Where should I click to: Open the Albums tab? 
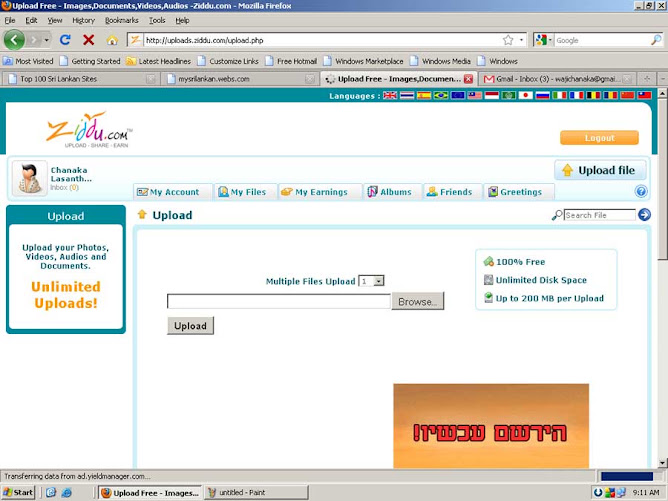(392, 192)
